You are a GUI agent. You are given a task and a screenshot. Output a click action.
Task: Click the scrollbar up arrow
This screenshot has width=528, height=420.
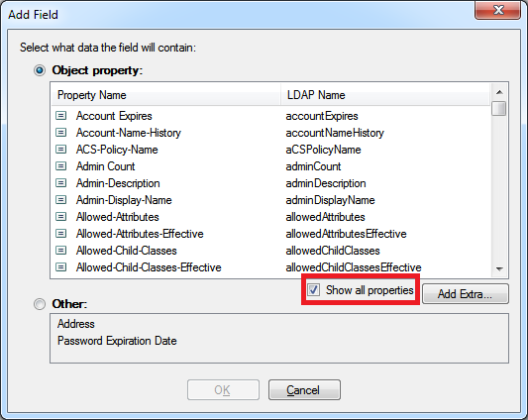coord(499,92)
